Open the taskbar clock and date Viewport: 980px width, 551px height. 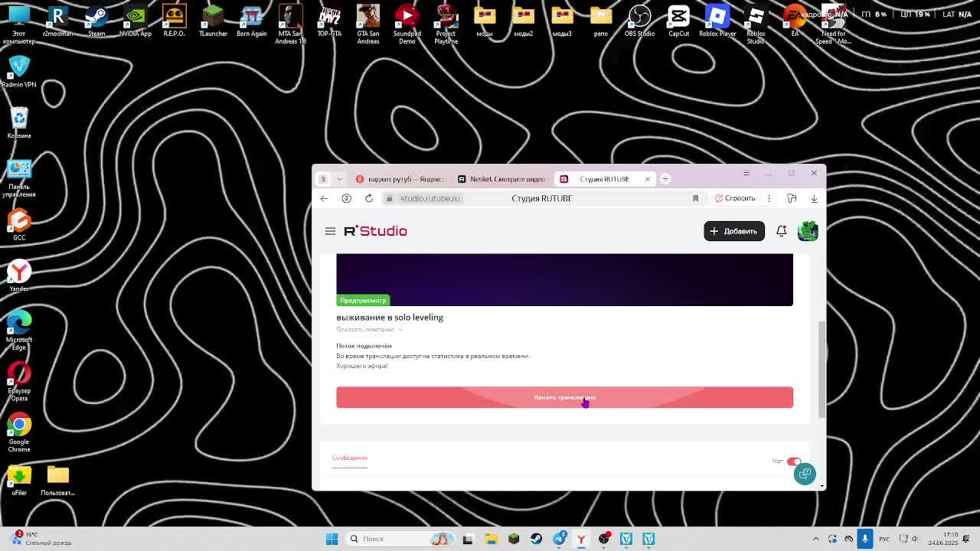[x=943, y=539]
